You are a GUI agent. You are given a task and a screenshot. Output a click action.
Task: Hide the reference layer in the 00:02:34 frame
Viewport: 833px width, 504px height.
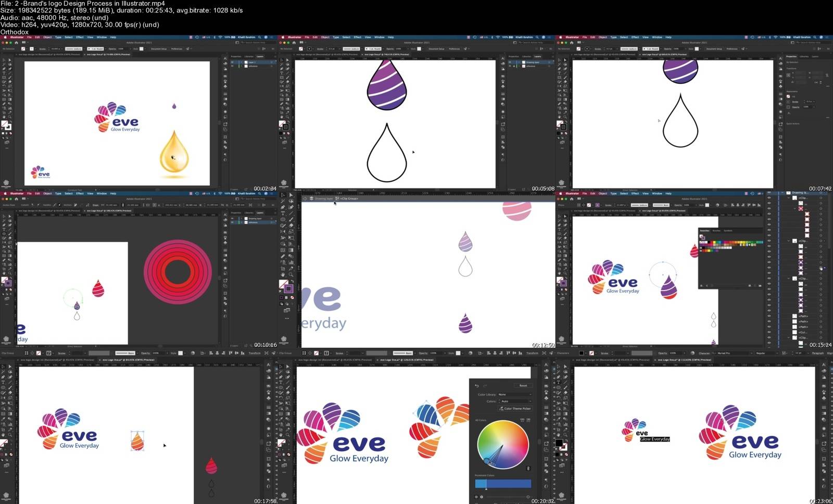pyautogui.click(x=232, y=66)
